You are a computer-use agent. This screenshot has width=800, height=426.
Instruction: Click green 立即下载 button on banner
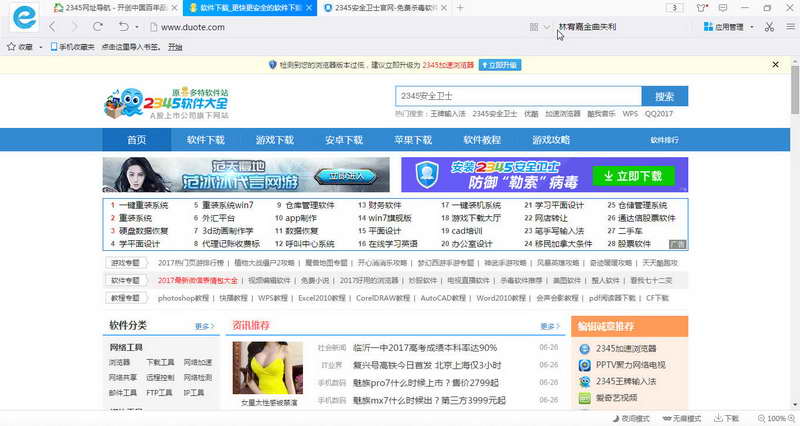(633, 176)
